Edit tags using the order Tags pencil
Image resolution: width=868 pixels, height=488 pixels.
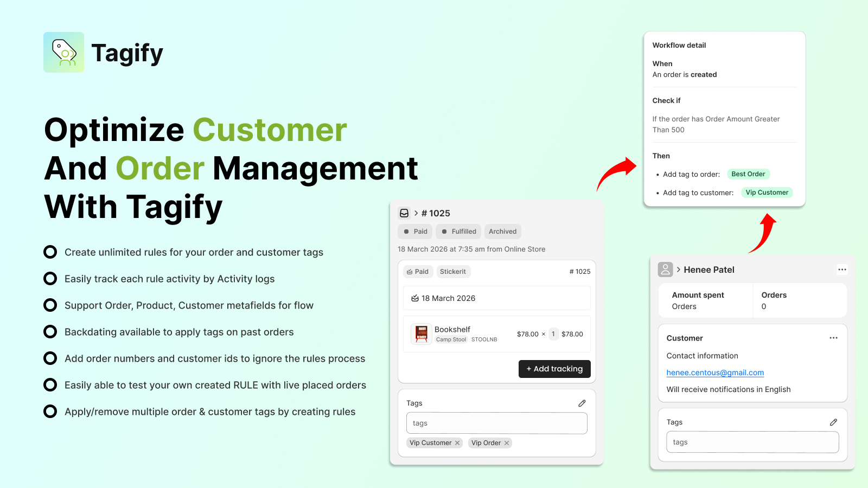pos(582,403)
